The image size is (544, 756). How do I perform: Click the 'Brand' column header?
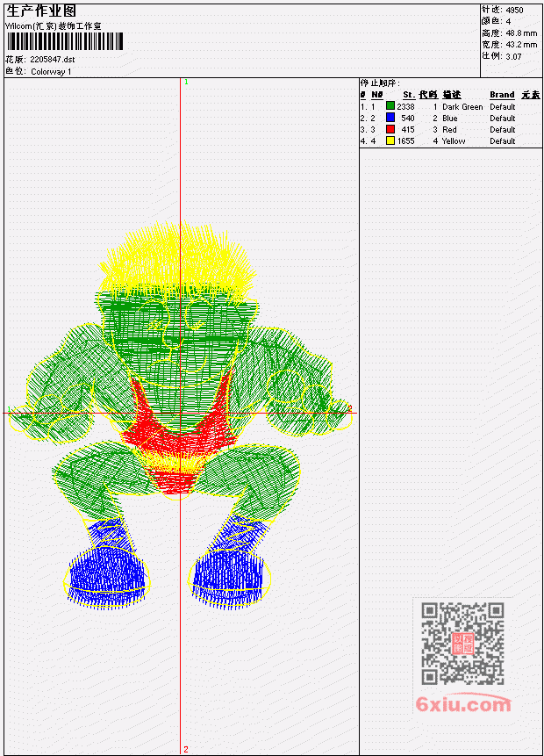tap(502, 95)
